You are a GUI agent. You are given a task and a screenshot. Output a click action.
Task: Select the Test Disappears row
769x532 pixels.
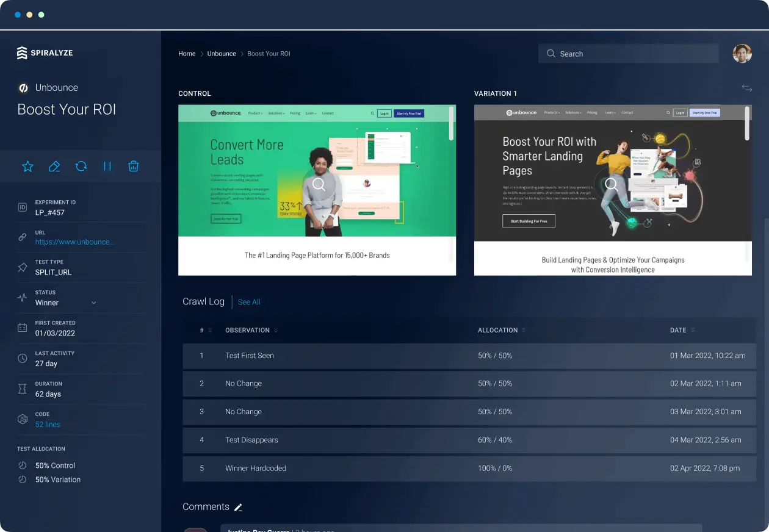pyautogui.click(x=469, y=440)
